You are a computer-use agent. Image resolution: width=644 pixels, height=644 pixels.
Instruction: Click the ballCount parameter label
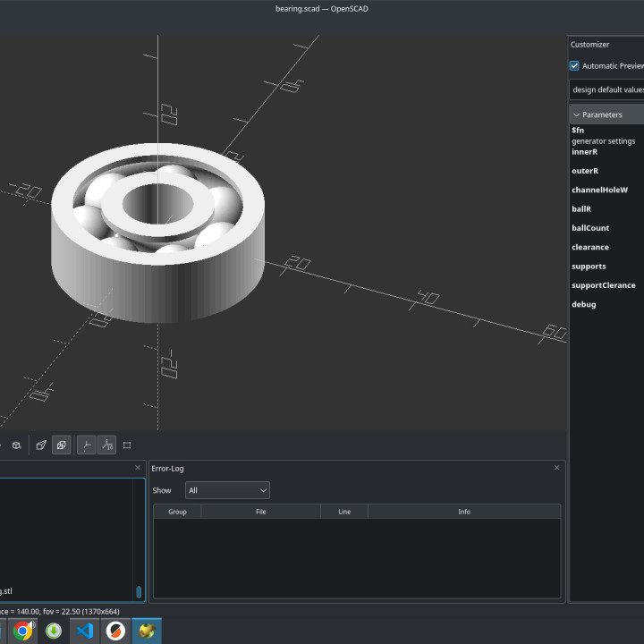pyautogui.click(x=590, y=228)
